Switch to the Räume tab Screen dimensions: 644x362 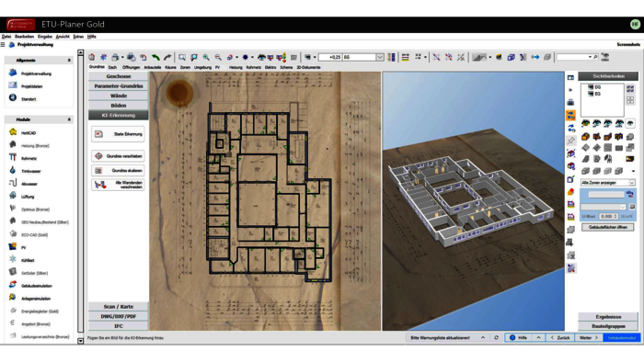[170, 67]
